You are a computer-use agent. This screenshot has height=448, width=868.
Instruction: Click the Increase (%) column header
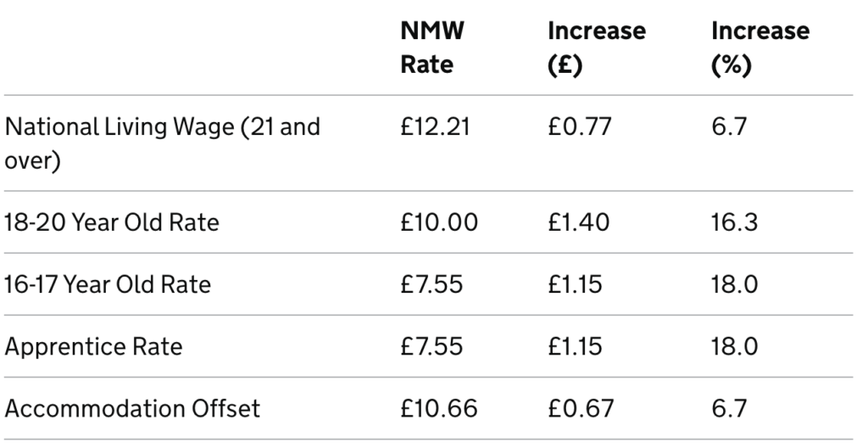click(x=759, y=48)
